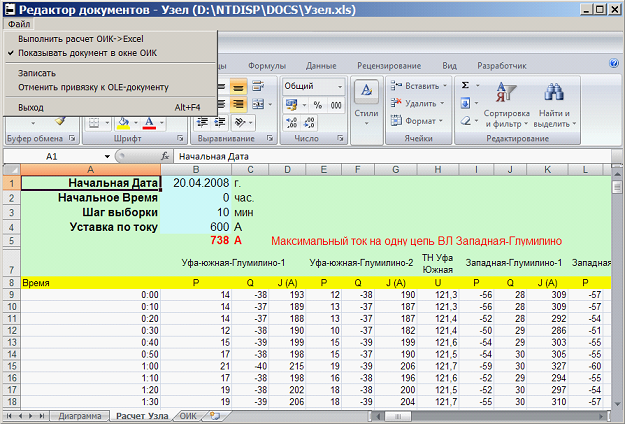Click 'Выход' to exit the editor
The image size is (625, 424).
coord(31,106)
